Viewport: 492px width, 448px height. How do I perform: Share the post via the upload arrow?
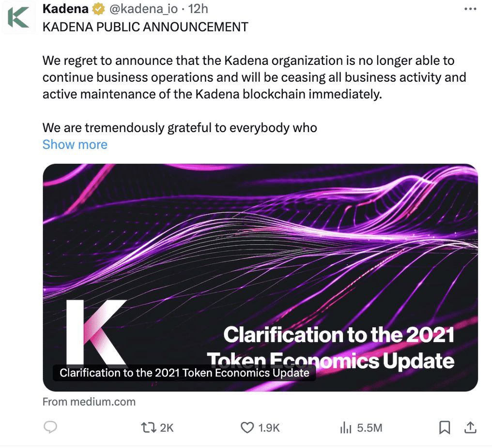(470, 427)
